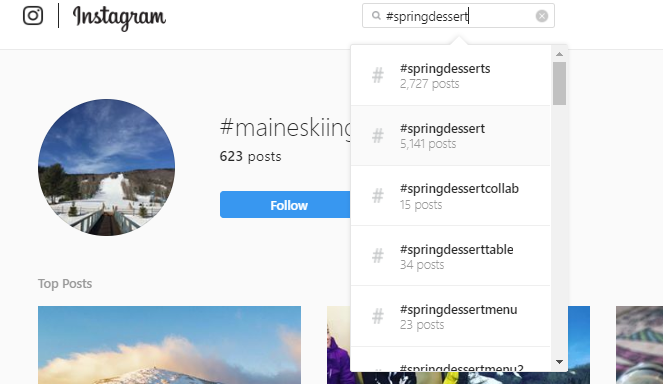Click the Instagram camera logo icon
The height and width of the screenshot is (384, 663).
(33, 16)
